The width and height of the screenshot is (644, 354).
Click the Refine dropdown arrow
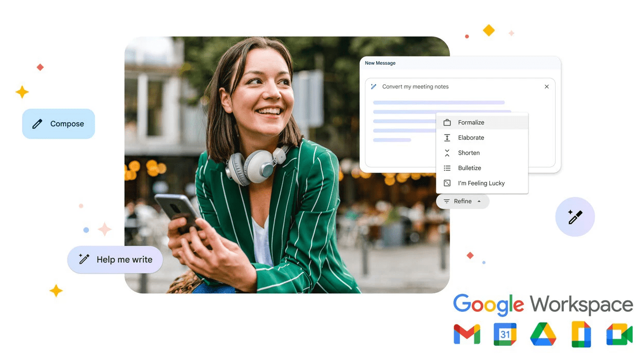(479, 201)
